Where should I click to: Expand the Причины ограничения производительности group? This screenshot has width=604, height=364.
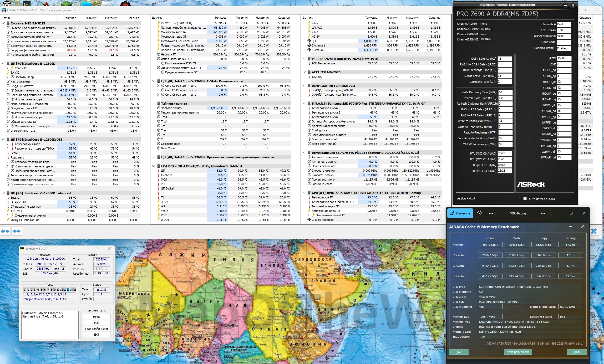click(x=154, y=157)
